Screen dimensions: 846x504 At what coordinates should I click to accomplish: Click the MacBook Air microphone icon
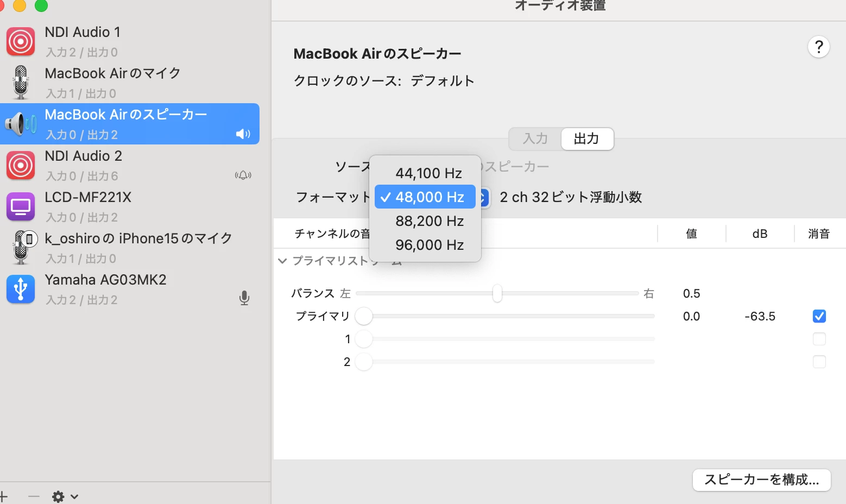[21, 83]
